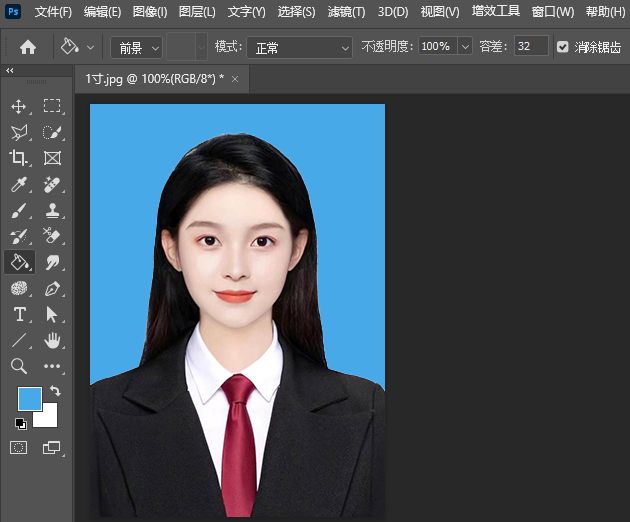Viewport: 630px width, 522px height.
Task: Select the Hand tool
Action: coord(52,340)
